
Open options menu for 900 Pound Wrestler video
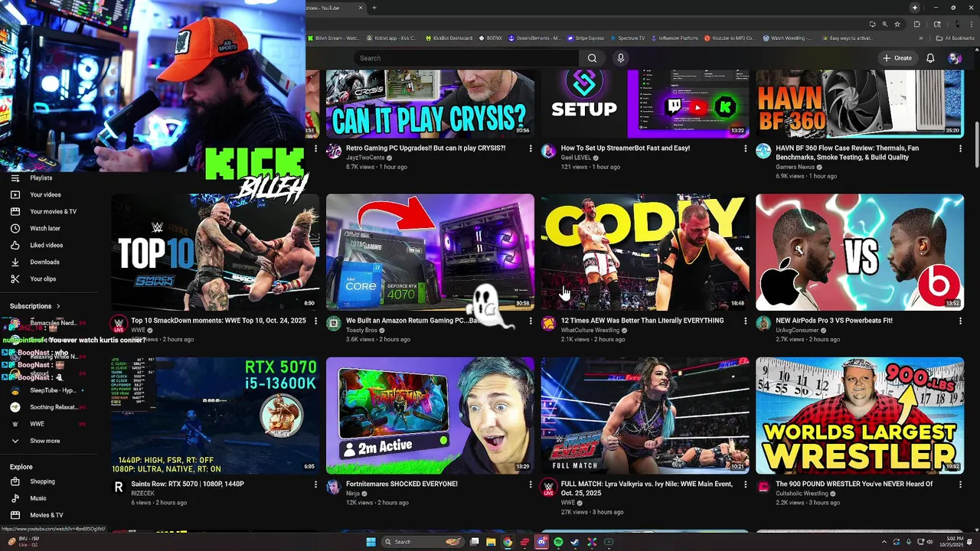960,484
